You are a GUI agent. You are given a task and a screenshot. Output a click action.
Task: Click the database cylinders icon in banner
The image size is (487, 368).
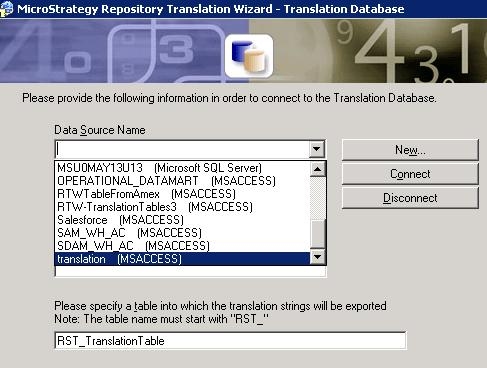point(249,56)
